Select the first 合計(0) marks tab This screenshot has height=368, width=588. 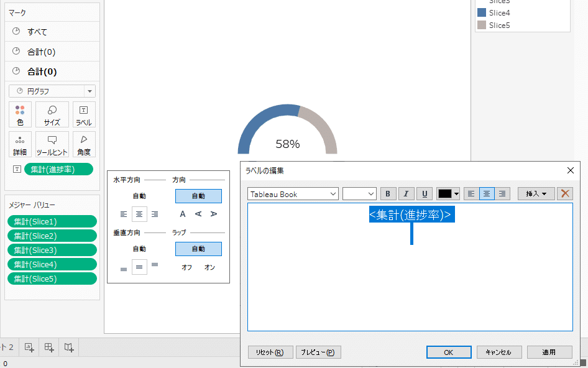[52, 52]
